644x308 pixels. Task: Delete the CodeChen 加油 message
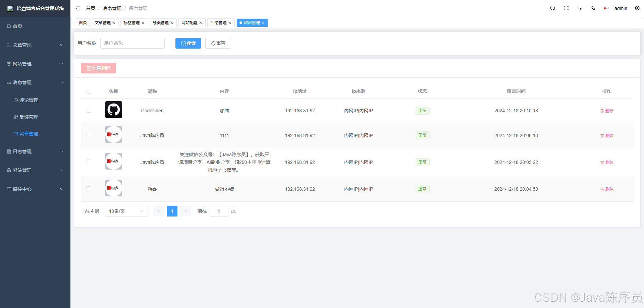pyautogui.click(x=607, y=111)
